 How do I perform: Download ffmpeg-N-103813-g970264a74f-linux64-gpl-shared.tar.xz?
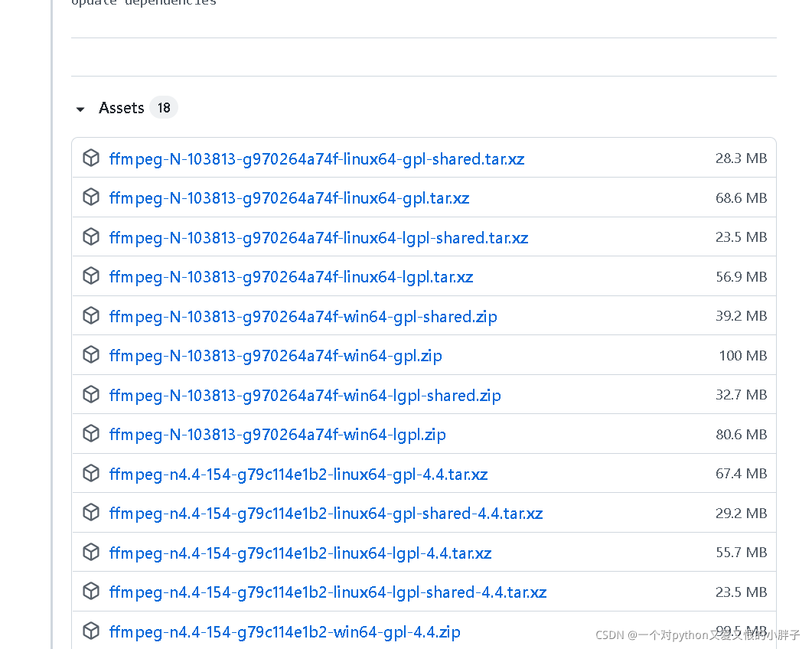pos(316,158)
